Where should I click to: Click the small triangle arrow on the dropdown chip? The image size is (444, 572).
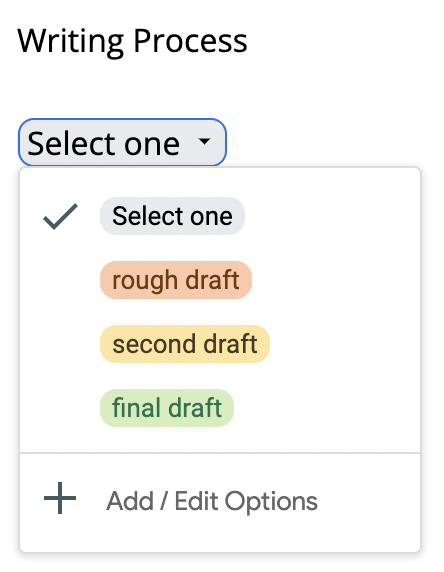click(x=204, y=141)
